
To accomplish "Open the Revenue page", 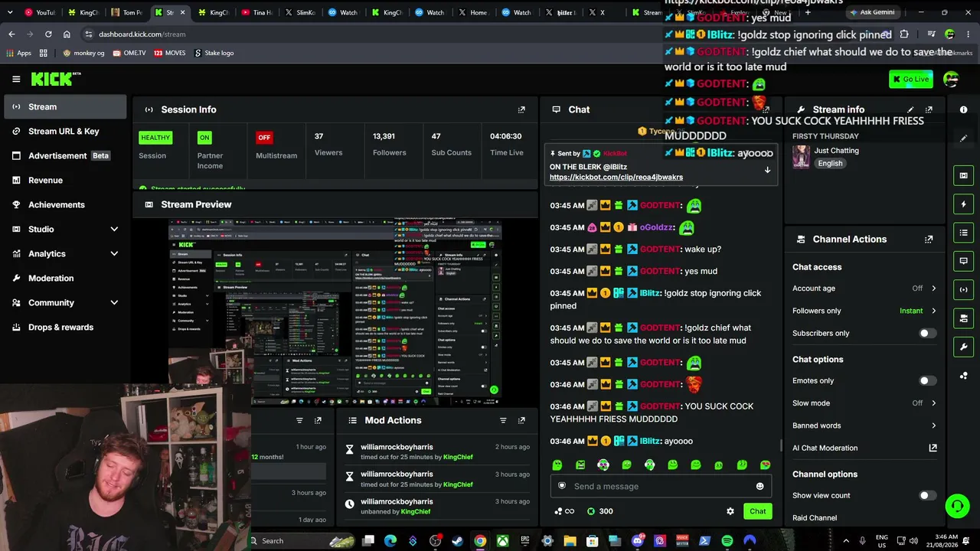I will (x=65, y=180).
